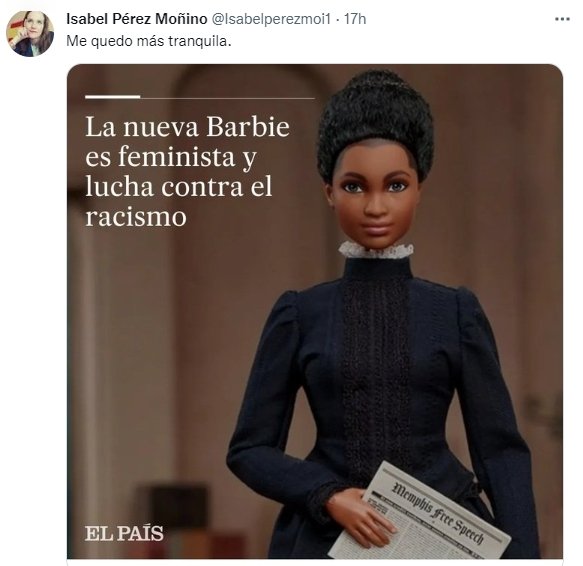This screenshot has width=583, height=566.
Task: Select the tweet text "Me quedo más tranquila."
Action: click(x=149, y=41)
